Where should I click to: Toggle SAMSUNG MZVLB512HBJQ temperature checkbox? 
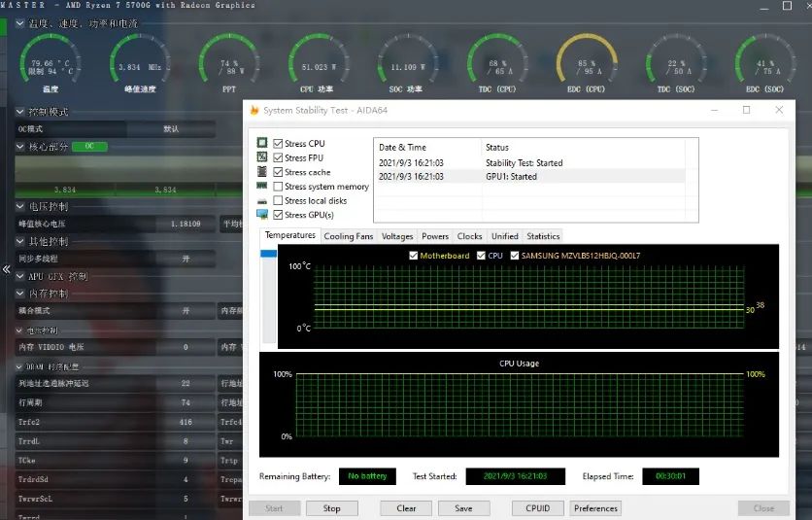[x=515, y=256]
